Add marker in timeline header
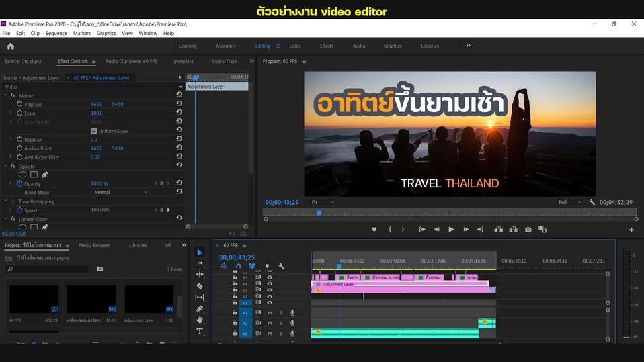 267,266
